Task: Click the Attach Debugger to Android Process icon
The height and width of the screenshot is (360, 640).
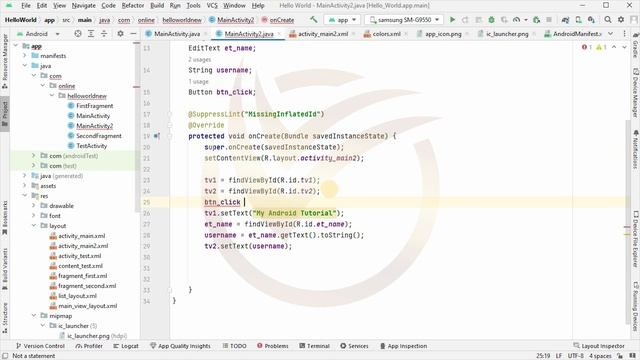Action: click(x=536, y=20)
